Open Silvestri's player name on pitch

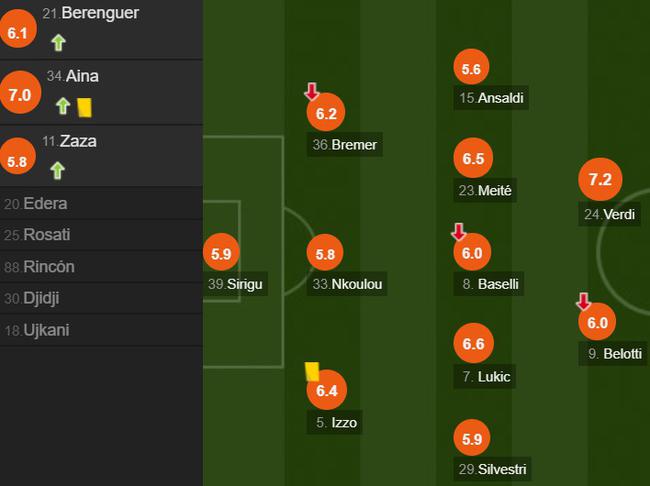502,469
